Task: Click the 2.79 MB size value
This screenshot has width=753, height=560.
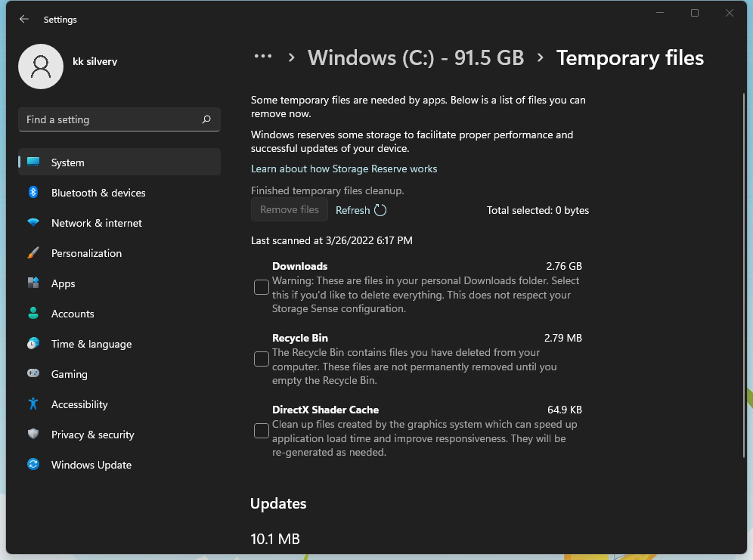Action: tap(562, 338)
